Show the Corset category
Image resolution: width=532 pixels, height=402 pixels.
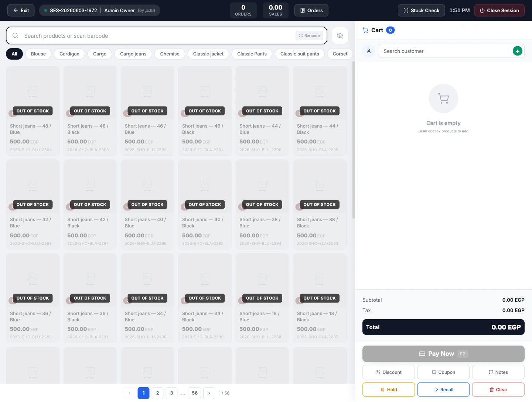[x=340, y=54]
